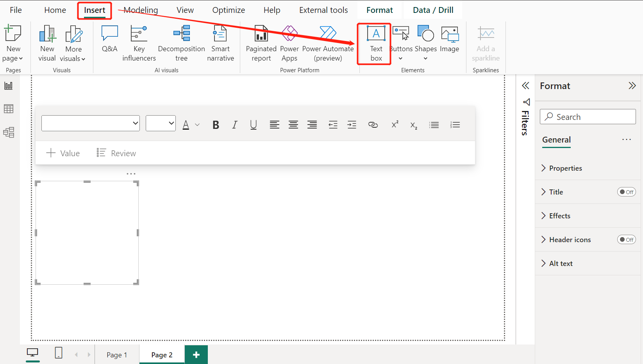Switch to the Optimize ribbon tab

pyautogui.click(x=229, y=10)
